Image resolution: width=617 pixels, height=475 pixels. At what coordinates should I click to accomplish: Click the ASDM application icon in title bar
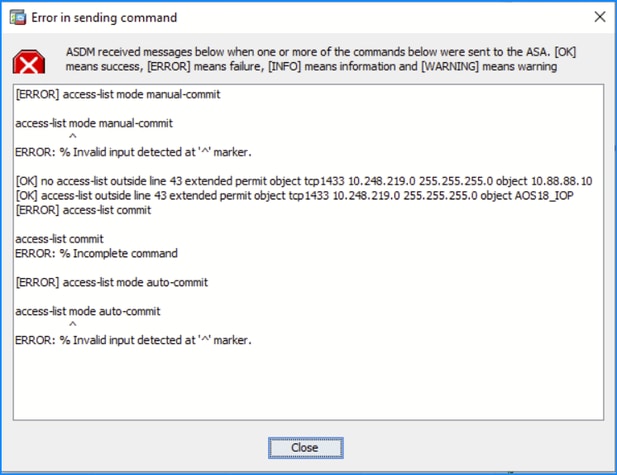(x=18, y=17)
